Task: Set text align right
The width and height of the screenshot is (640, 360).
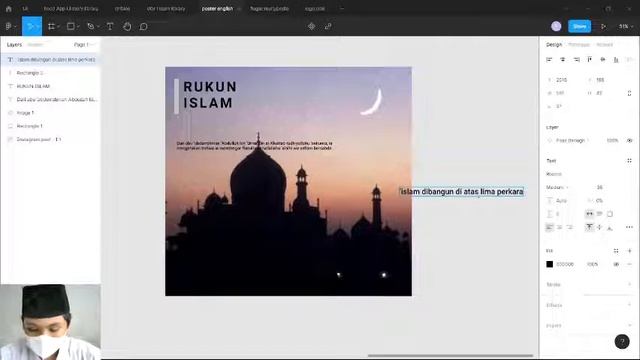Action: (x=570, y=227)
